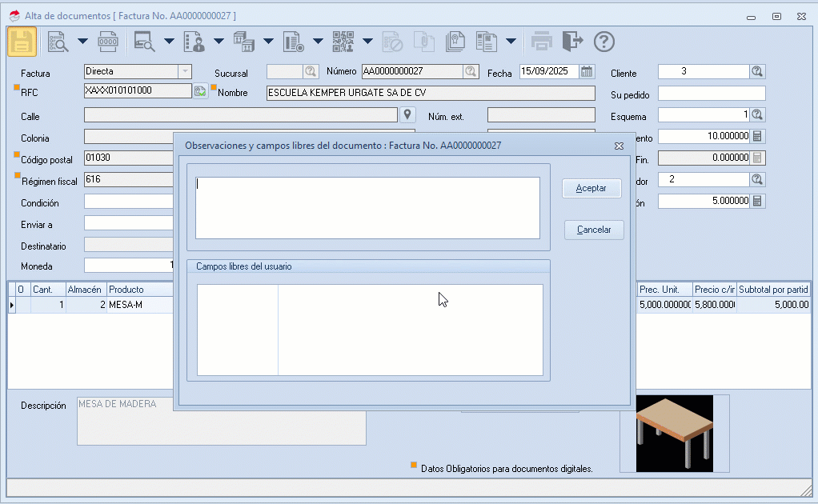Click the table product thumbnail image

click(x=674, y=433)
